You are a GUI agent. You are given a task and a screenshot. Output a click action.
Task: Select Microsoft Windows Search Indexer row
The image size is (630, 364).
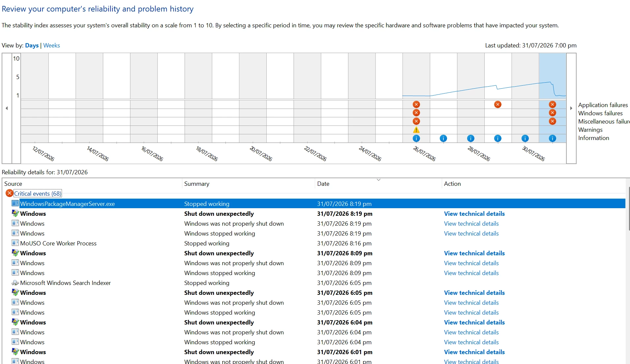coord(318,283)
